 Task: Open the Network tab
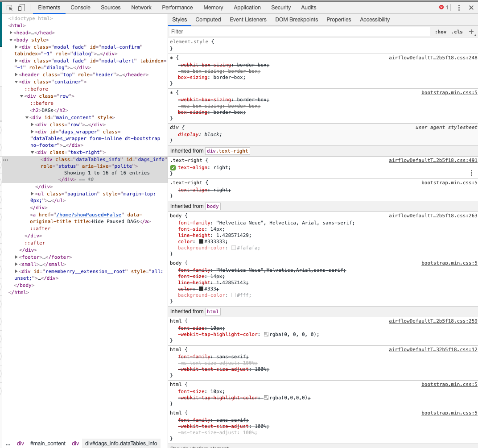[141, 8]
